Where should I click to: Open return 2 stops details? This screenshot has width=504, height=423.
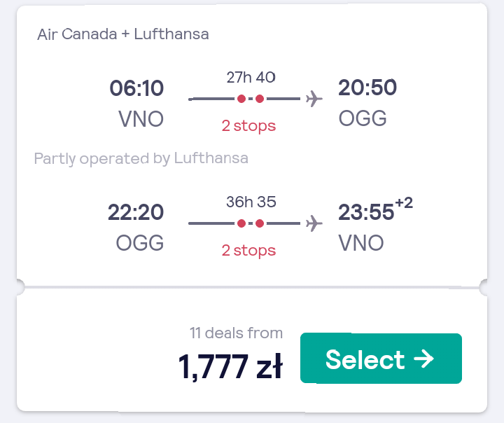click(x=248, y=250)
